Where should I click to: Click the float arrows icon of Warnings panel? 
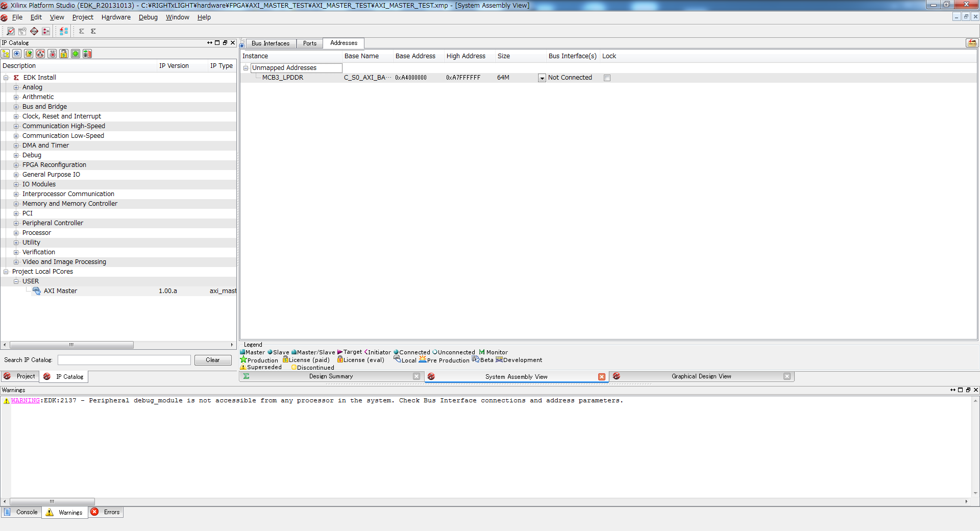coord(953,390)
